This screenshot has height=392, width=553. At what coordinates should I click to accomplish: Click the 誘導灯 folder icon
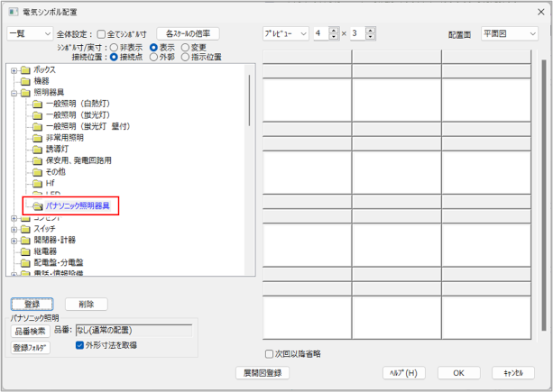coord(38,150)
